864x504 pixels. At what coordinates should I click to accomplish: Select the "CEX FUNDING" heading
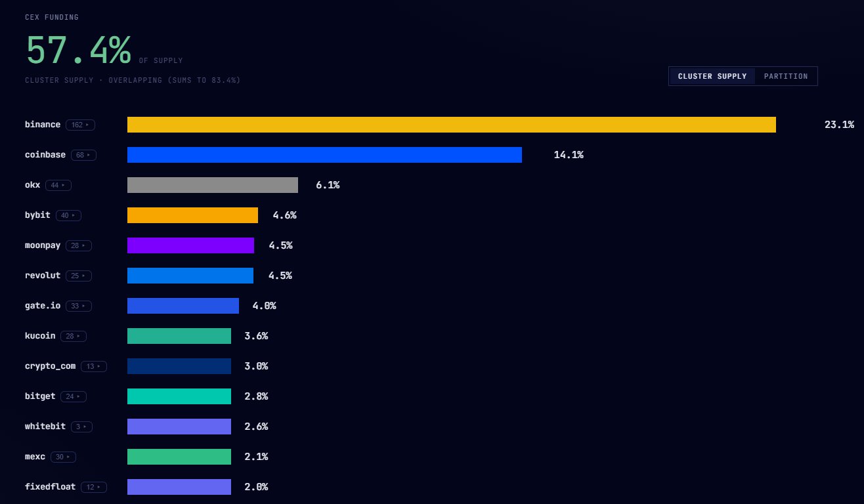tap(52, 17)
